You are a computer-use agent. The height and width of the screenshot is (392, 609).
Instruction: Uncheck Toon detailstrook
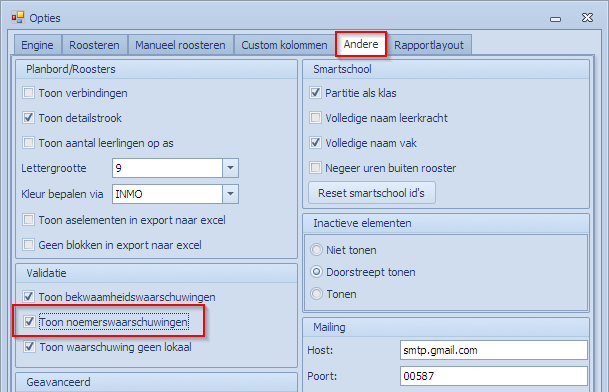tap(28, 118)
